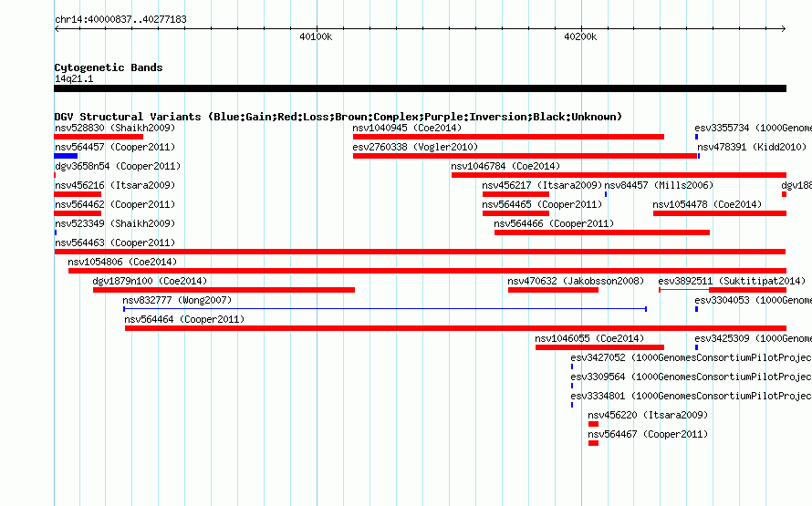Click nsv1054478 (Coe2014) label
Image resolution: width=812 pixels, height=506 pixels.
(707, 204)
